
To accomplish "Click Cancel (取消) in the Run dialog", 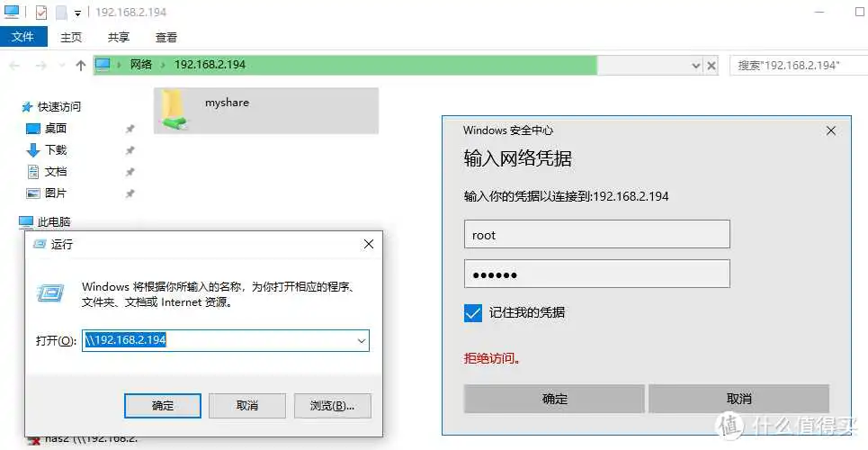I will [x=247, y=406].
